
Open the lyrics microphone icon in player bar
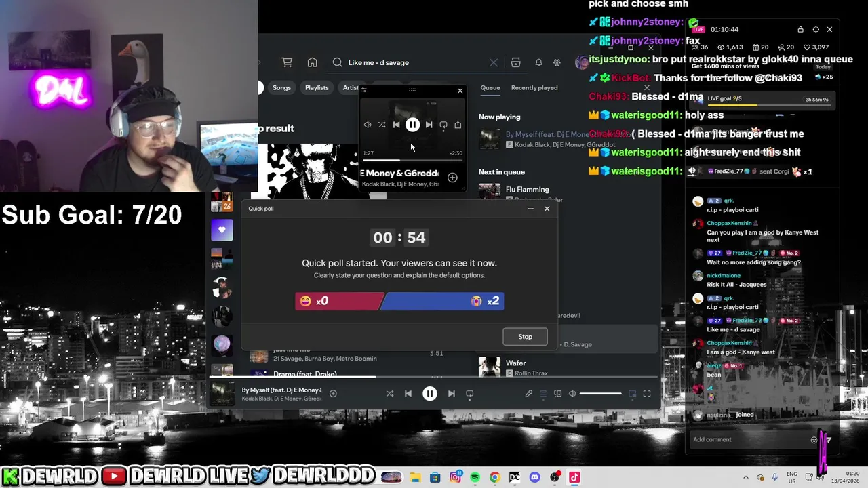529,394
